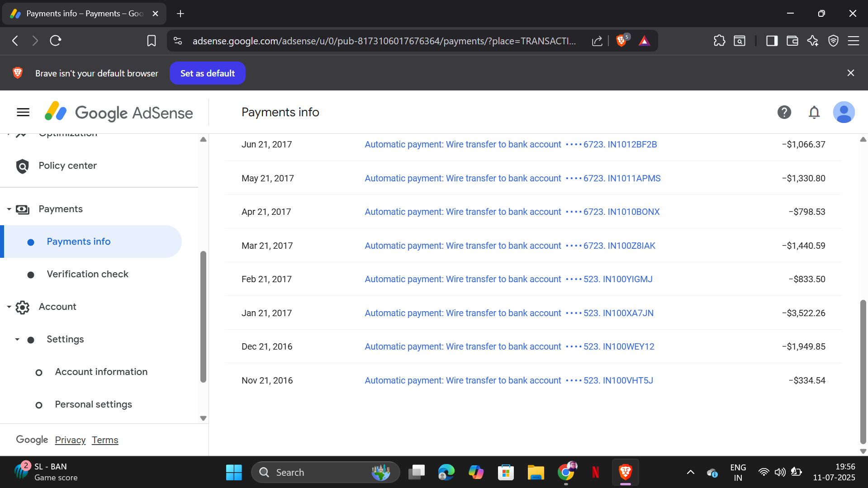This screenshot has width=868, height=488.
Task: Reload the page
Action: coord(56,41)
